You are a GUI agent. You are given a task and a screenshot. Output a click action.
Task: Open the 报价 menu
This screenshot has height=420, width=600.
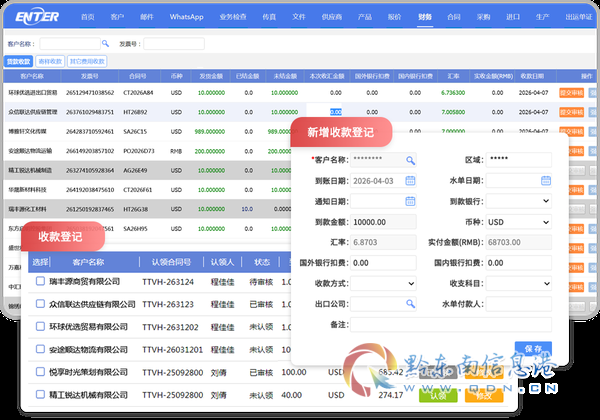click(x=394, y=17)
